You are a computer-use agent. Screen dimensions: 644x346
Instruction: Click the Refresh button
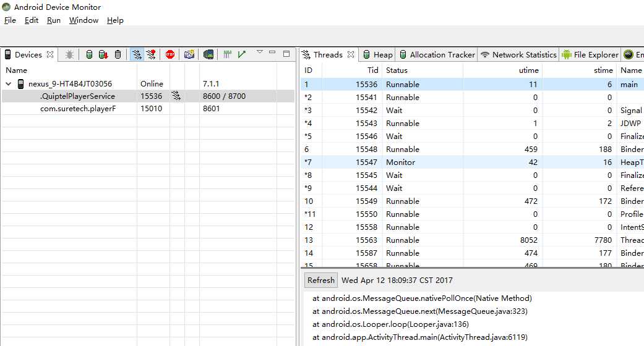[x=321, y=281]
